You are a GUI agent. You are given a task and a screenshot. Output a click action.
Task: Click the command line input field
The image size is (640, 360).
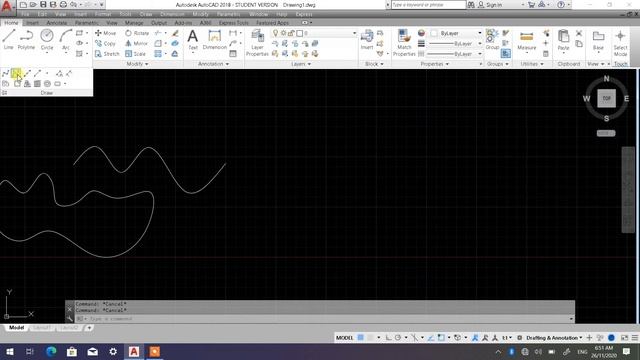pyautogui.click(x=324, y=319)
